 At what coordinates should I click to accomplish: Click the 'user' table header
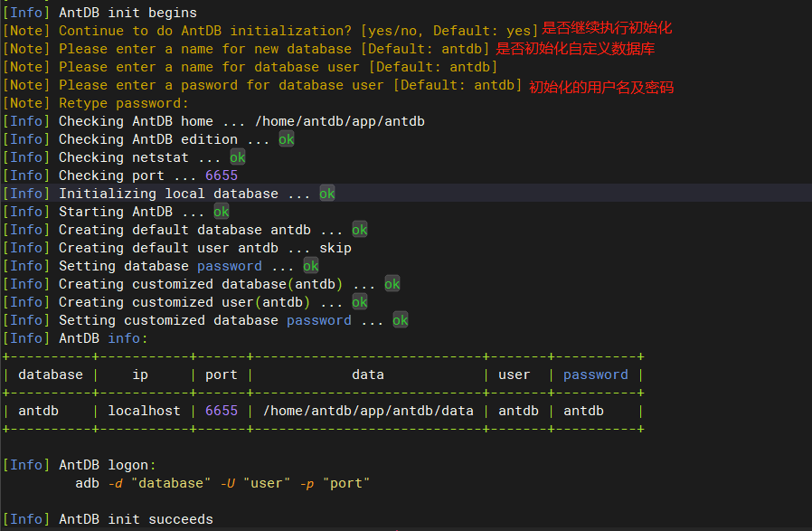tap(515, 375)
